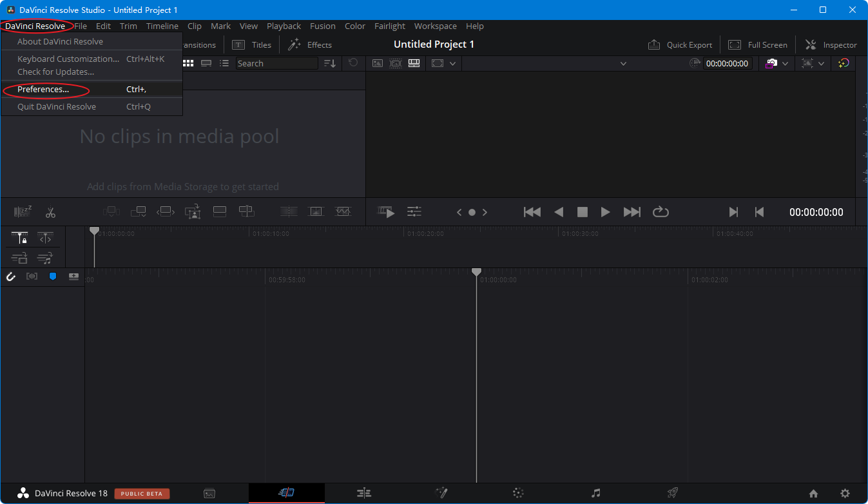
Task: Click the Source Overwrite icon
Action: click(247, 211)
